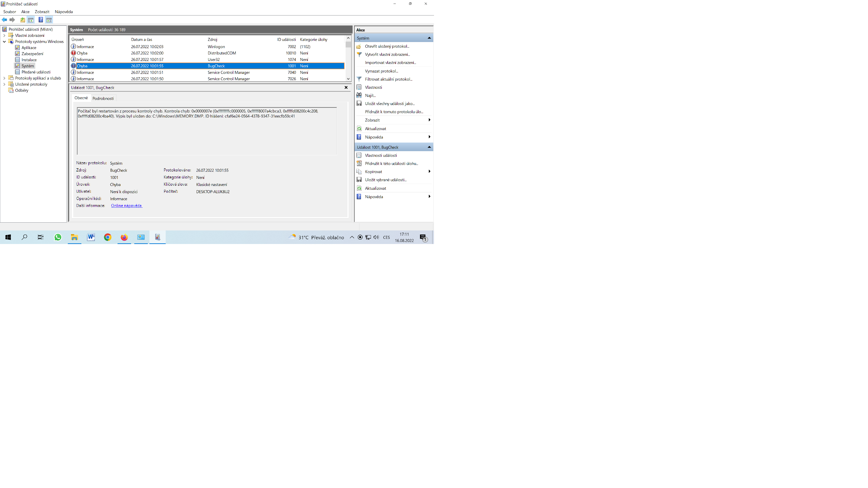Open Uložit všechny události jako action
The height and width of the screenshot is (488, 868).
pyautogui.click(x=389, y=104)
